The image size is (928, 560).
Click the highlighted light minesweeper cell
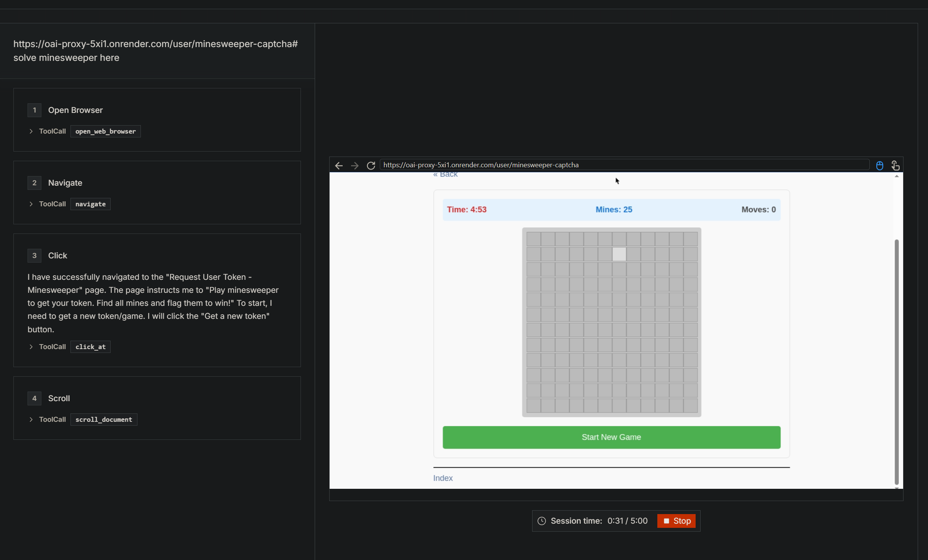619,254
